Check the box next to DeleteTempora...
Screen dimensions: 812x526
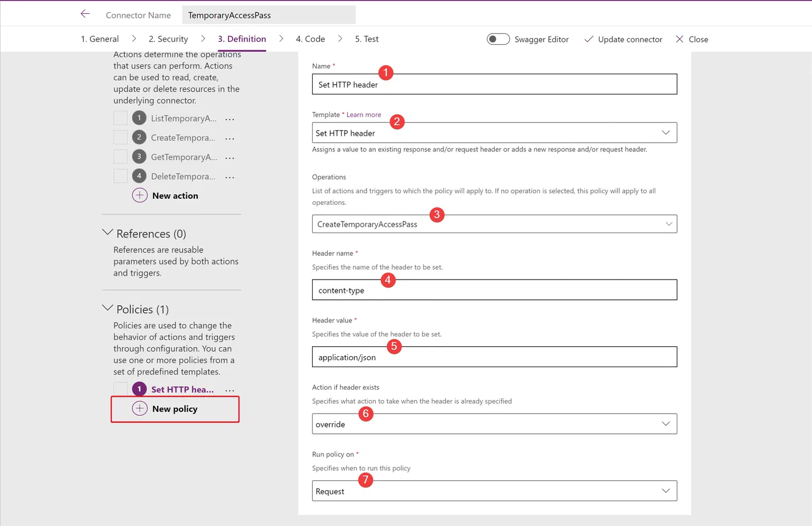pyautogui.click(x=121, y=176)
